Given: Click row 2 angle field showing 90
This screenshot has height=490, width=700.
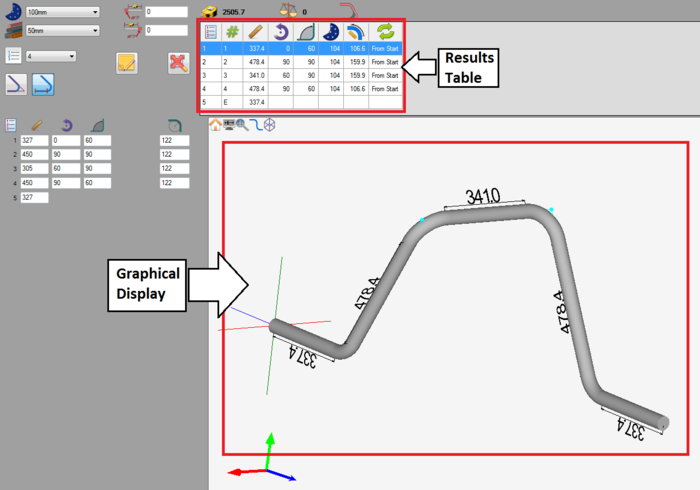Looking at the screenshot, I should coord(97,154).
